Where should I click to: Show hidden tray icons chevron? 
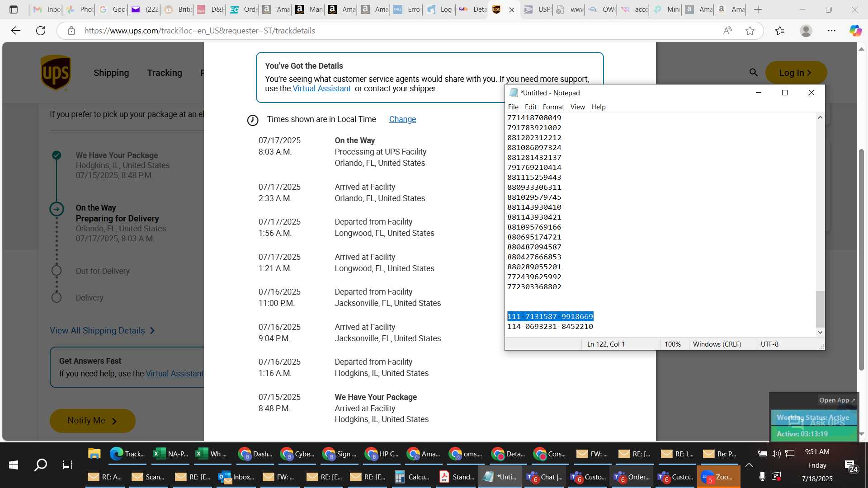click(x=749, y=465)
